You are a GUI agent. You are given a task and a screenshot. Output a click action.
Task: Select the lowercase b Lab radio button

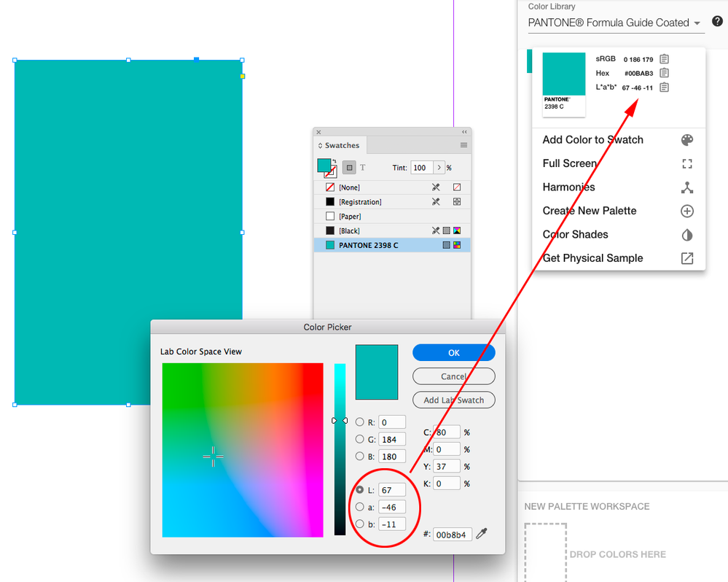(360, 524)
